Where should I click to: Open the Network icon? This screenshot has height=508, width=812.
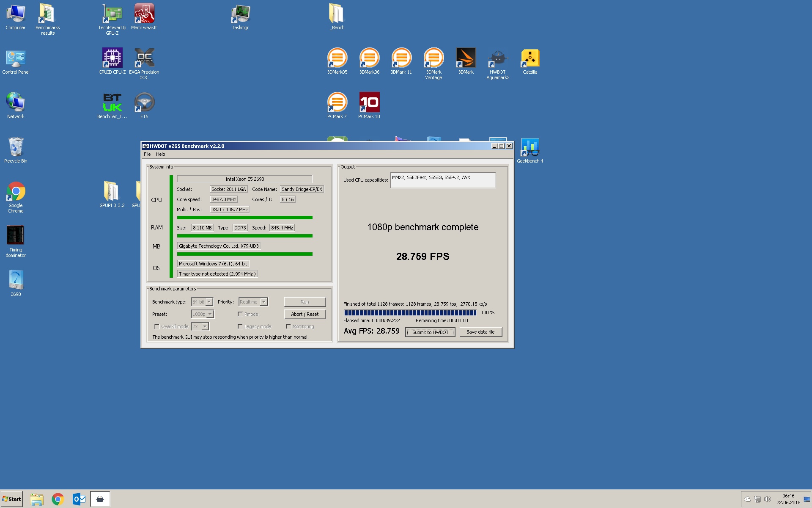(16, 106)
